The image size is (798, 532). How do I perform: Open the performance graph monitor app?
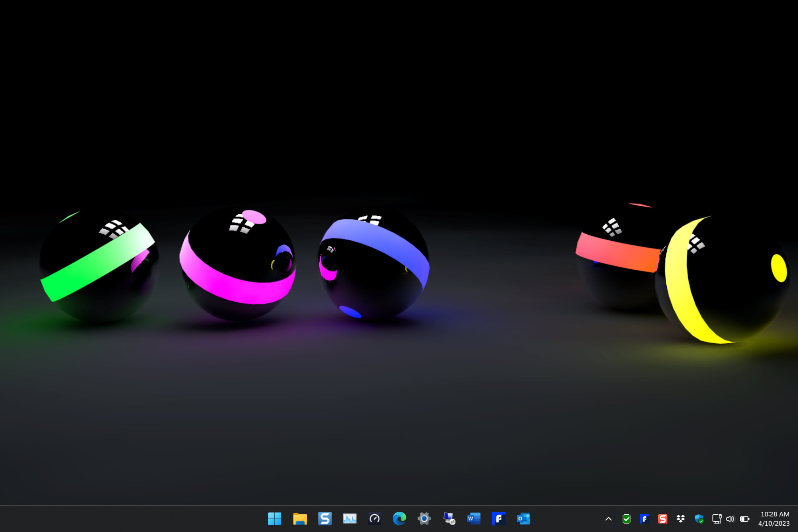tap(350, 519)
